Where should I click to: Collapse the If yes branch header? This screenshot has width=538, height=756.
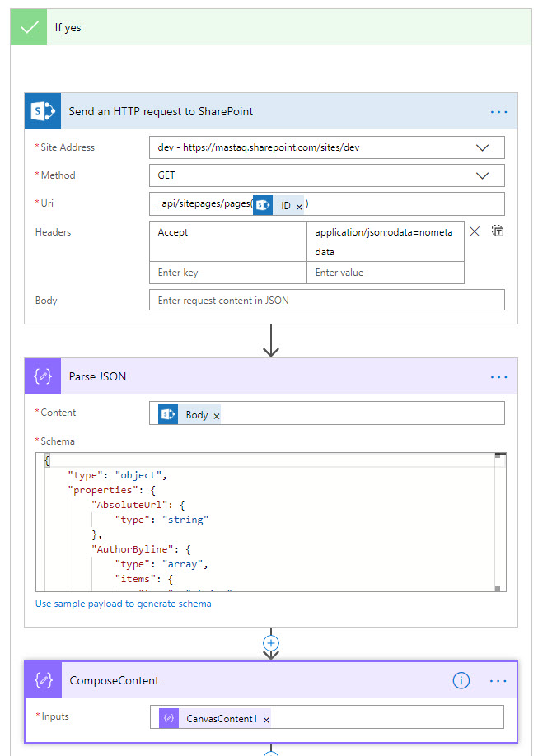(x=271, y=27)
